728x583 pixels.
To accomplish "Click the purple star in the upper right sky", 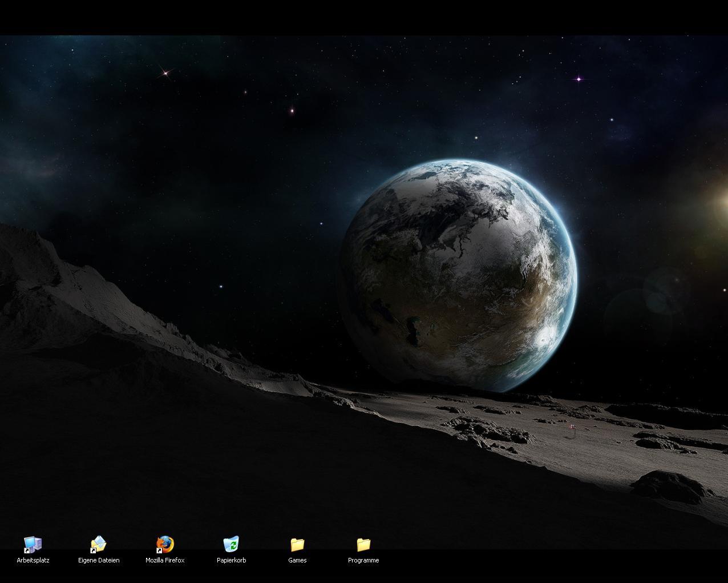I will [579, 79].
